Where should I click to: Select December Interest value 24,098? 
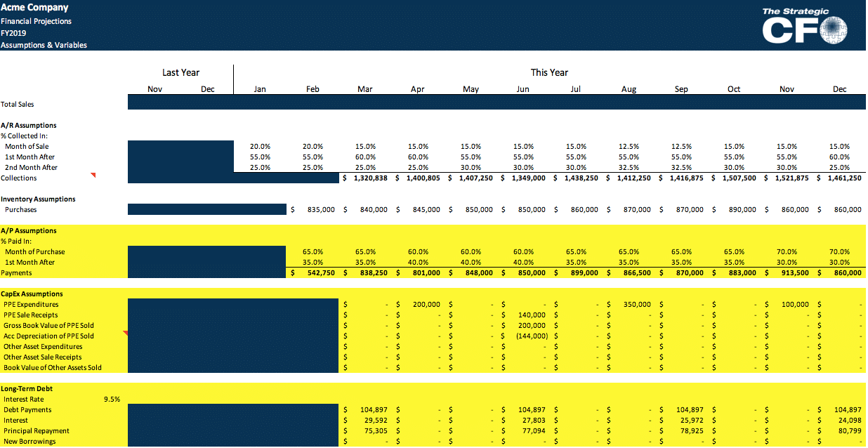850,421
